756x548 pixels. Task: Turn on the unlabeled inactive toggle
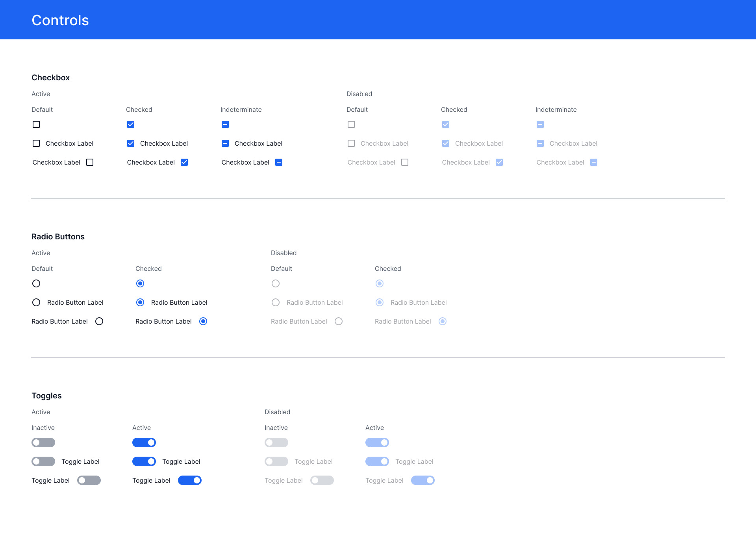(x=43, y=442)
